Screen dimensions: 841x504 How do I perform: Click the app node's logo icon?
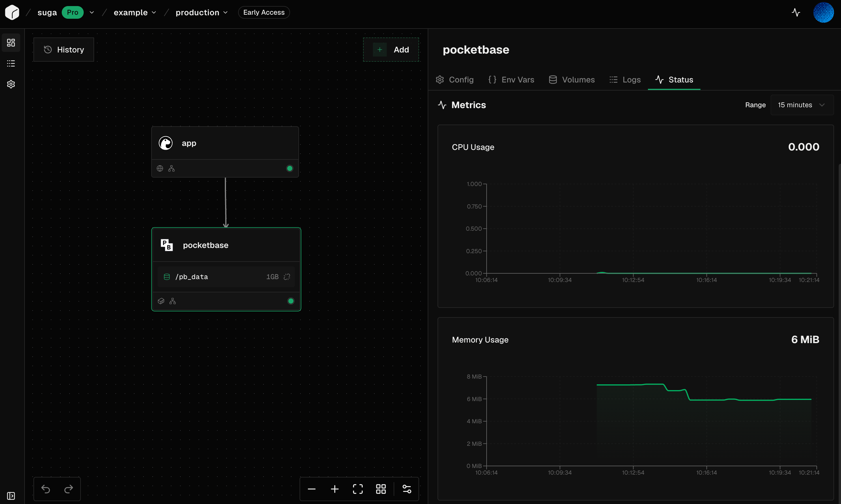(166, 143)
